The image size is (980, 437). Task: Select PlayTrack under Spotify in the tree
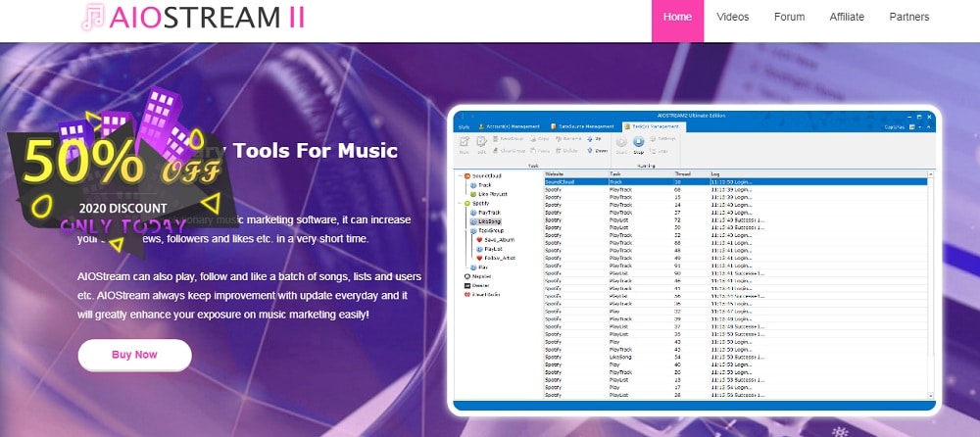pyautogui.click(x=485, y=213)
